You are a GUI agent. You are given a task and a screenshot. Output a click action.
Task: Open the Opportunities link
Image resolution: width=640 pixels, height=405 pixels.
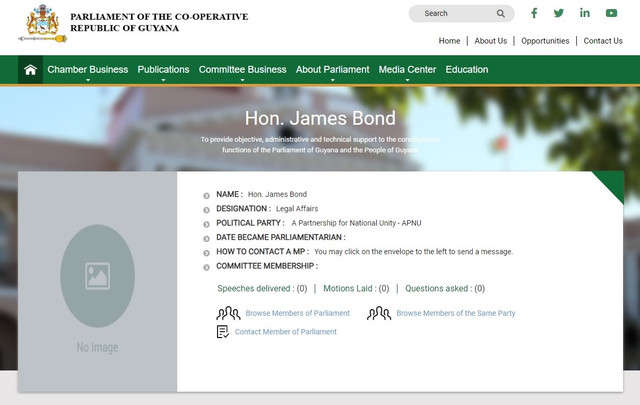[545, 41]
